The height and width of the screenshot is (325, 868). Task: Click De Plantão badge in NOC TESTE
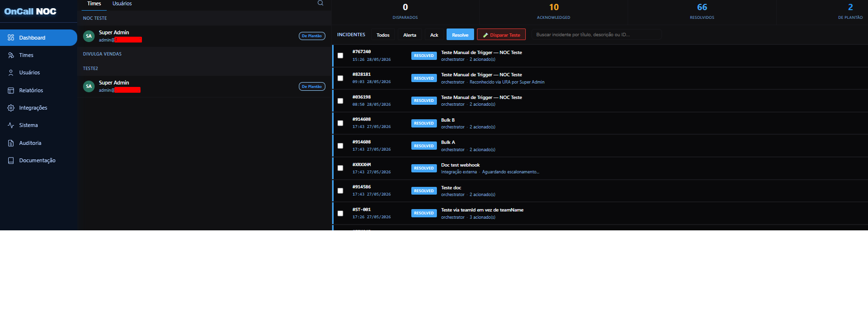click(x=312, y=36)
